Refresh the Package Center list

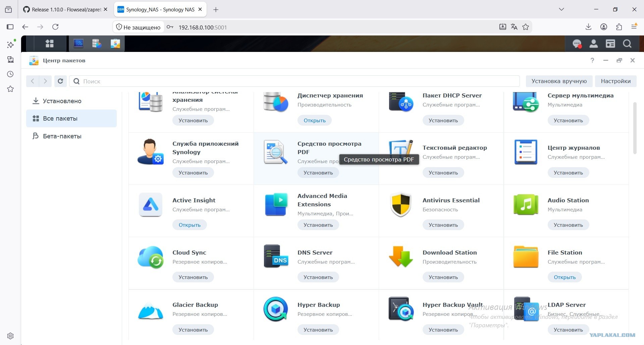point(60,81)
